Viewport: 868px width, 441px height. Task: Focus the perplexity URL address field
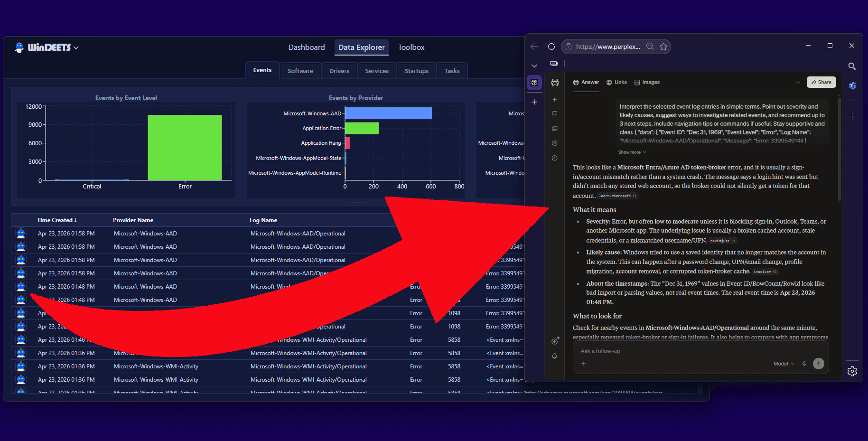(608, 47)
